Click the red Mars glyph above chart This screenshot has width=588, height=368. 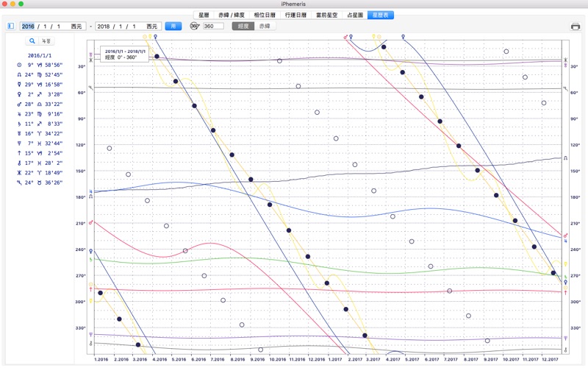[x=345, y=35]
